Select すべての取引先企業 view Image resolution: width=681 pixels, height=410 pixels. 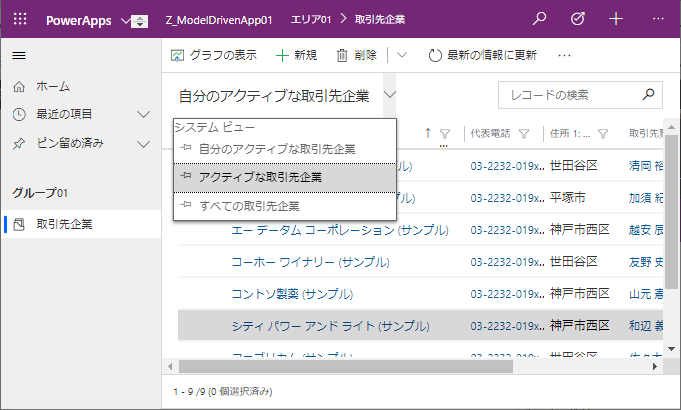coord(285,206)
